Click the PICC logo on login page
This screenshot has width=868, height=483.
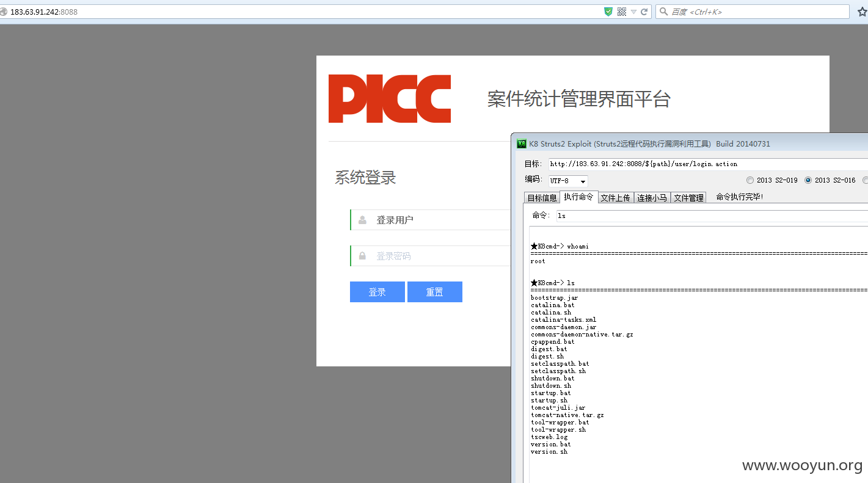pos(390,99)
